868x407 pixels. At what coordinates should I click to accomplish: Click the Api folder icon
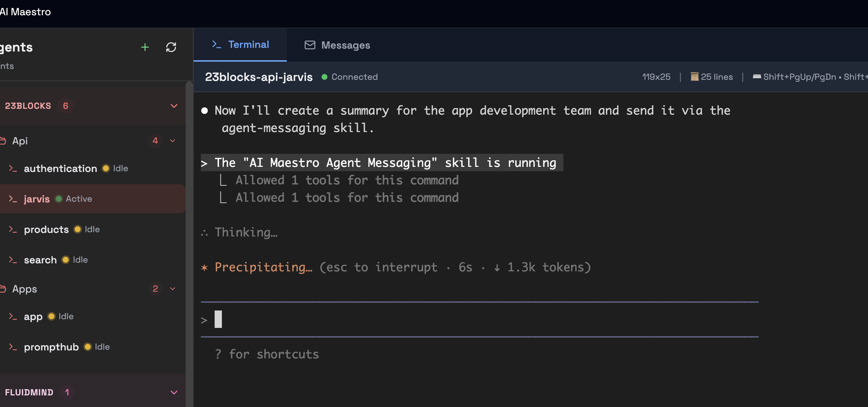pos(3,141)
